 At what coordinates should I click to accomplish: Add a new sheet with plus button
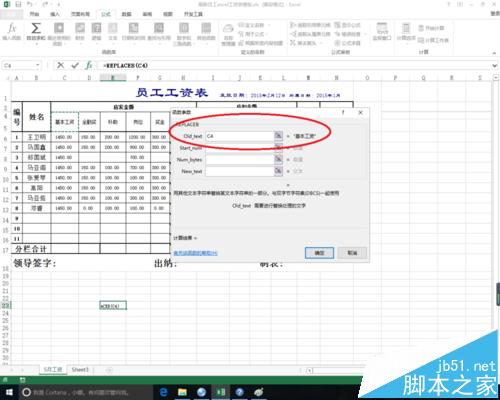[x=109, y=370]
